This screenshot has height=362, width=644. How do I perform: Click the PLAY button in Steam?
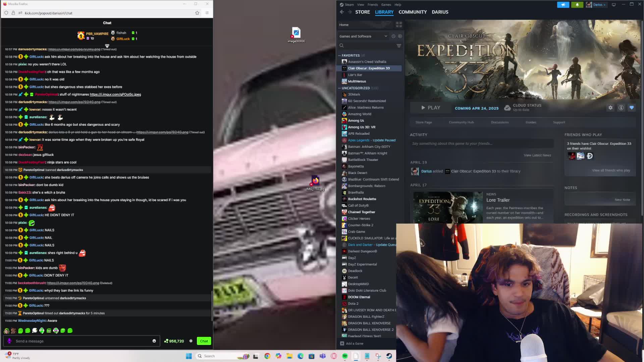431,108
